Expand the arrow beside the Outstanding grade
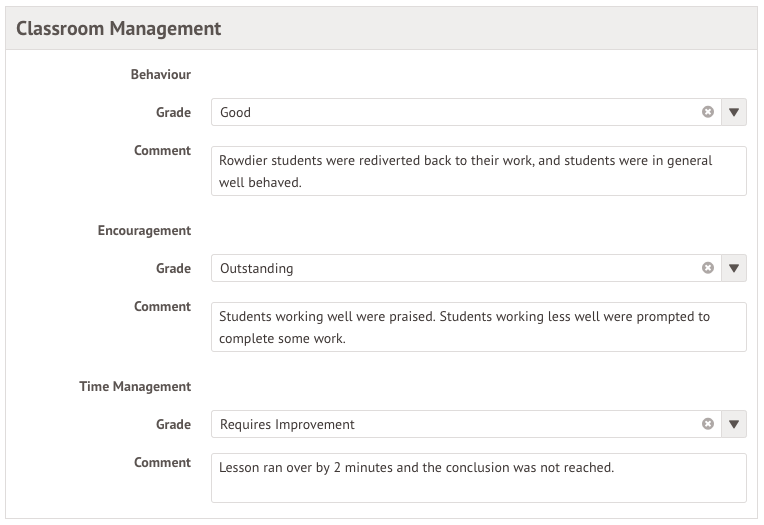The width and height of the screenshot is (764, 525). coord(734,268)
